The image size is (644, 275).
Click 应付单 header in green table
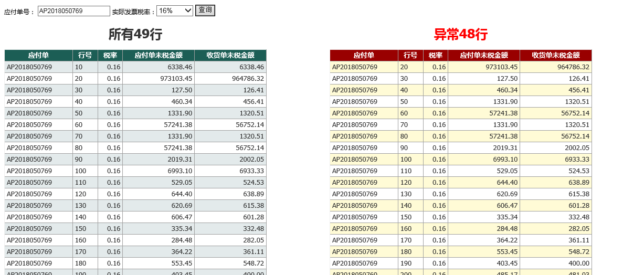pyautogui.click(x=38, y=55)
